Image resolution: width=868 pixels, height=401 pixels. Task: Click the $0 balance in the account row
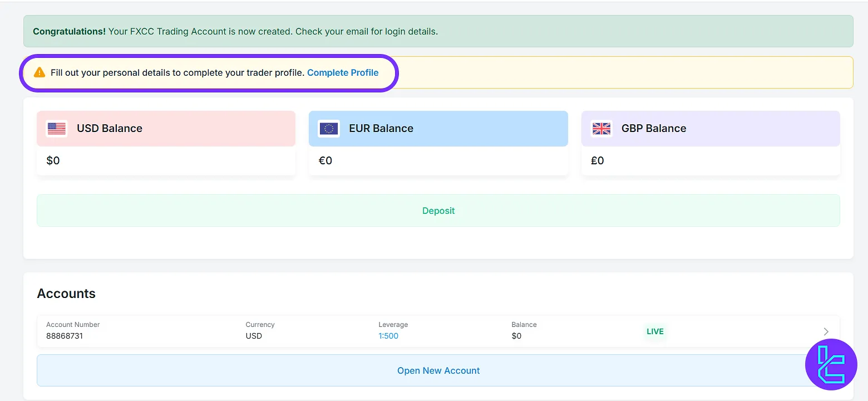tap(516, 336)
